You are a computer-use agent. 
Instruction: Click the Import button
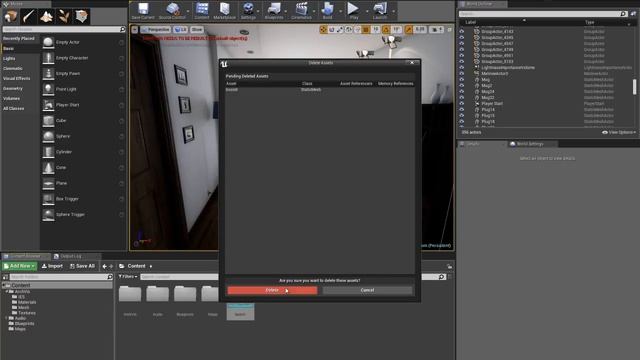pyautogui.click(x=52, y=266)
